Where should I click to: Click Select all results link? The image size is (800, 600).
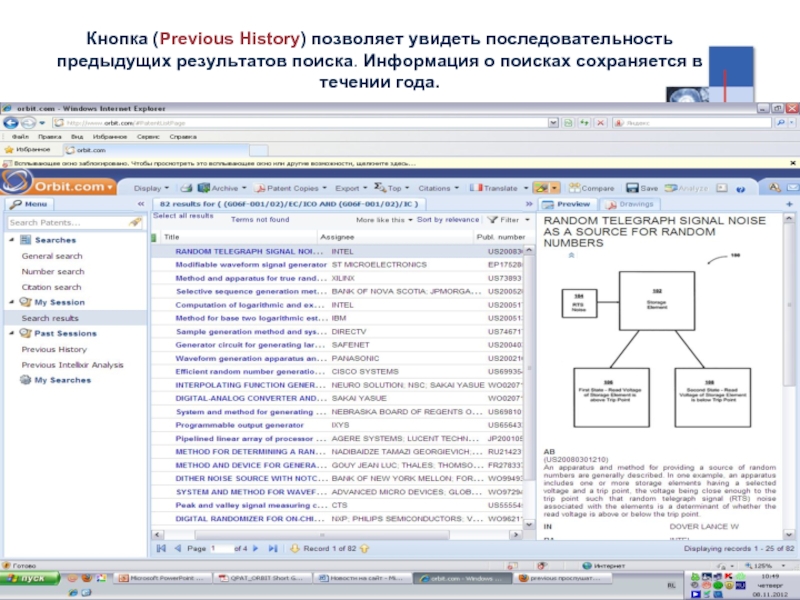pyautogui.click(x=183, y=216)
